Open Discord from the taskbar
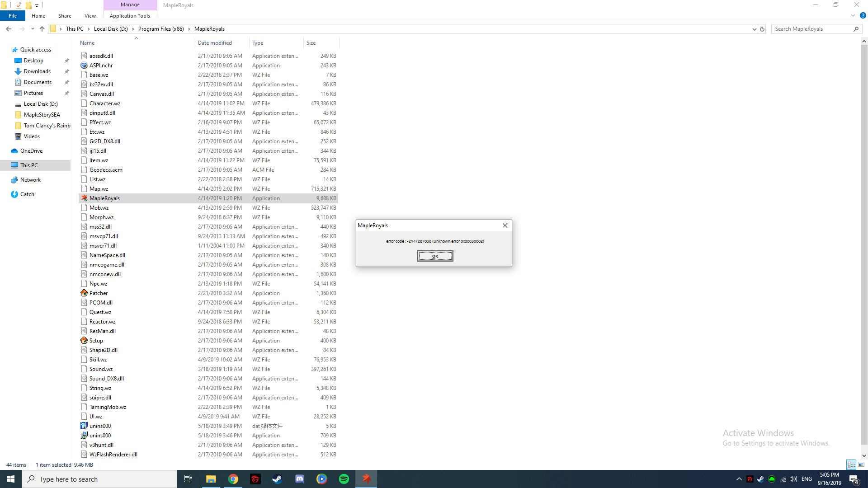The width and height of the screenshot is (868, 488). click(299, 479)
